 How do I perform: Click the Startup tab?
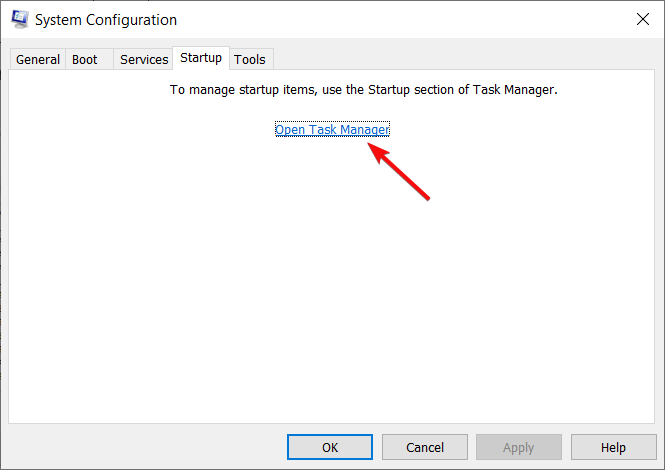tap(201, 58)
